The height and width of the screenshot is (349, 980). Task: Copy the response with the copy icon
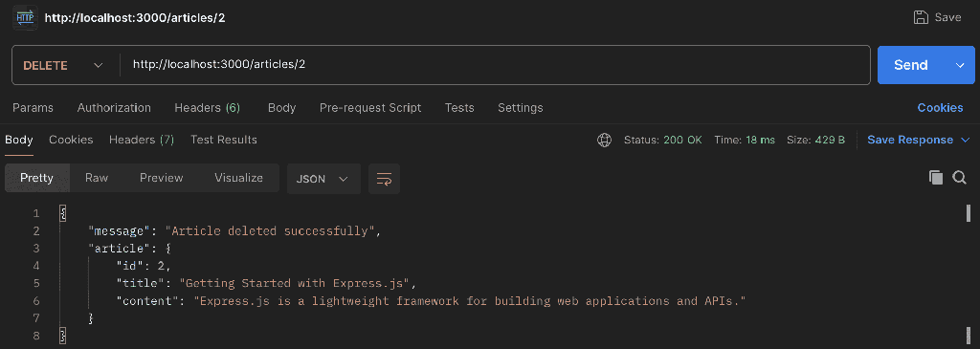(x=936, y=178)
